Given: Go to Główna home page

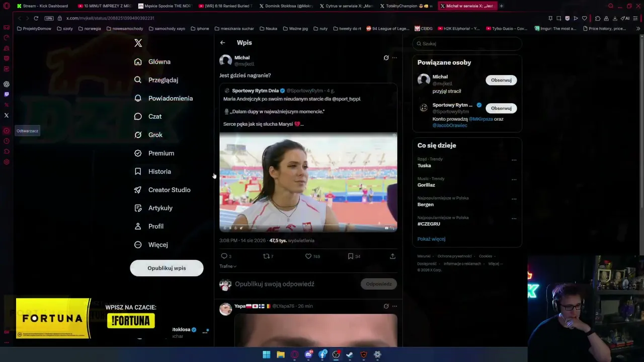Looking at the screenshot, I should (x=152, y=62).
